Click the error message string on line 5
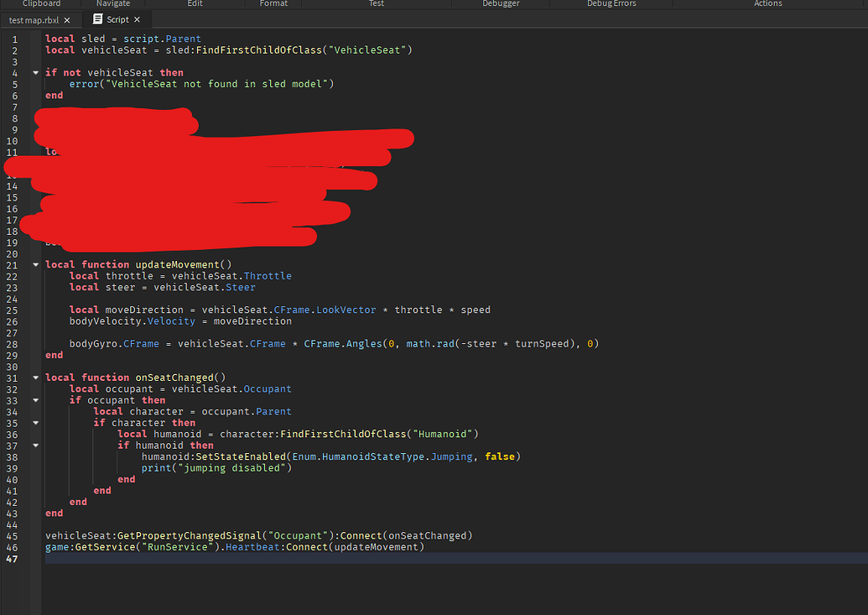 click(216, 84)
